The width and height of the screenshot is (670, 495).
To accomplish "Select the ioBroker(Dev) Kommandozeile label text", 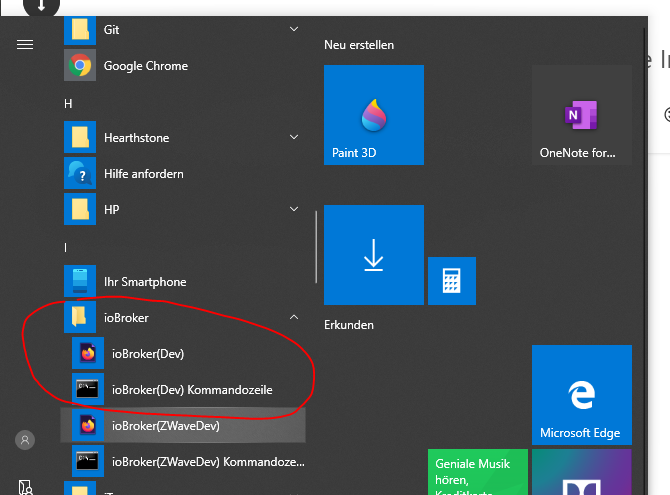I will point(192,390).
